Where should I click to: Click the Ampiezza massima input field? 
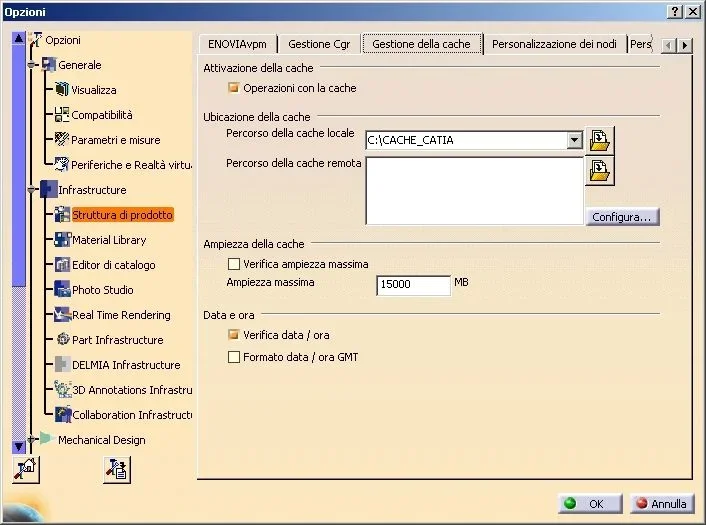413,285
